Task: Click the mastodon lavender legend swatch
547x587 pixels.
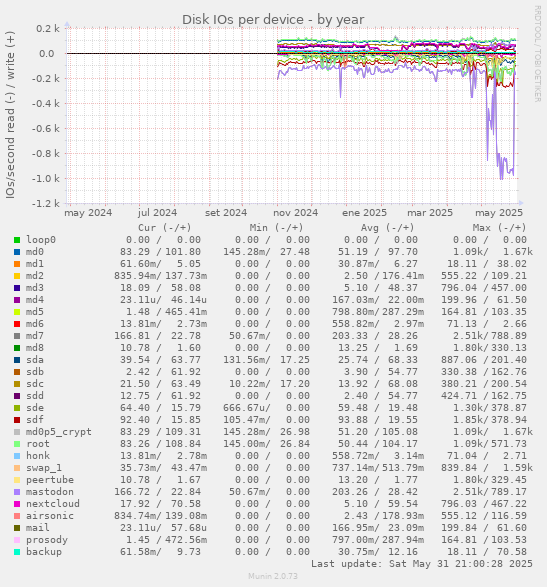Action: 17,492
